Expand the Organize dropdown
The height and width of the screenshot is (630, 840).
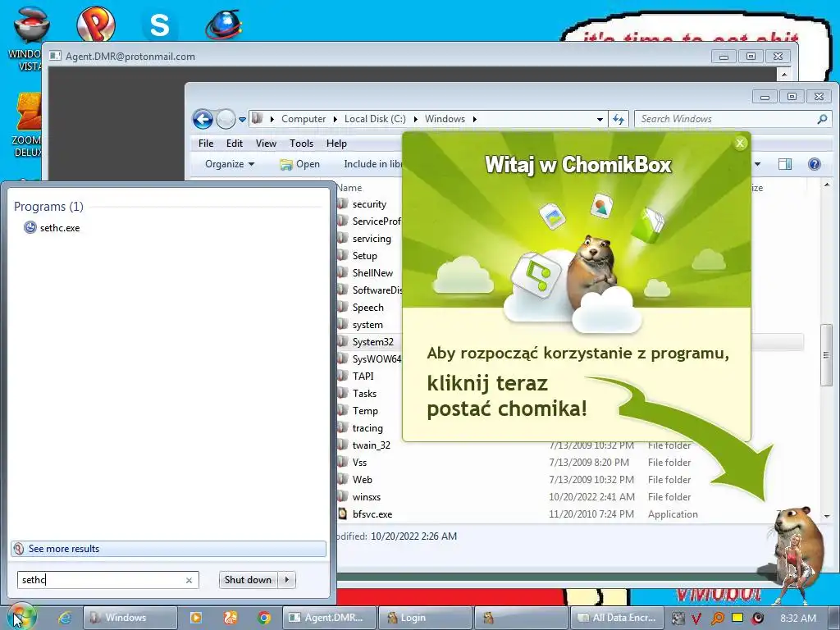pyautogui.click(x=230, y=164)
